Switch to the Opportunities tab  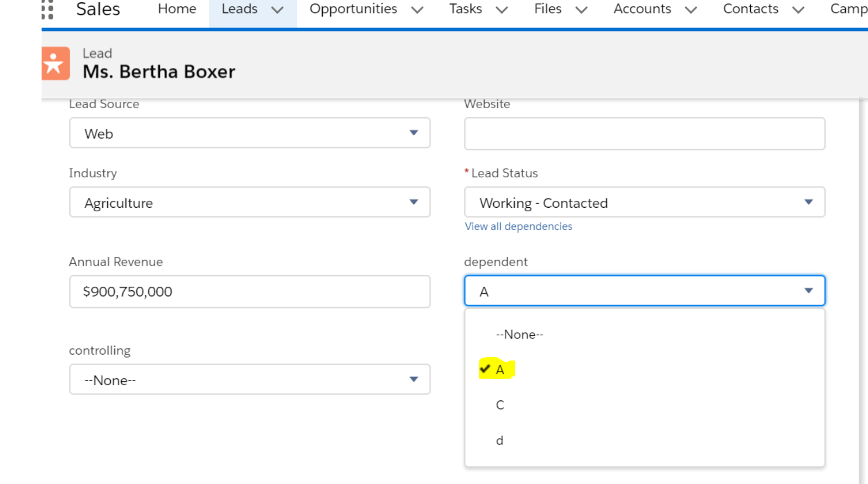[353, 9]
